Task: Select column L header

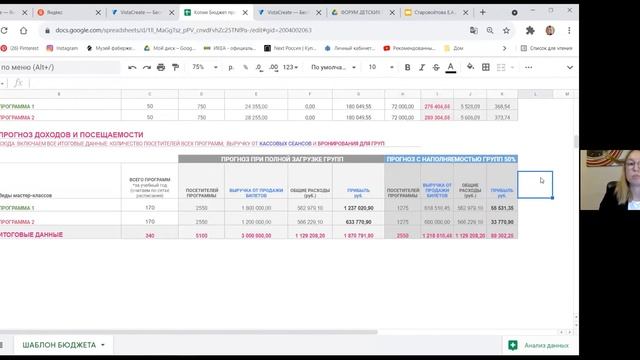Action: pos(536,94)
